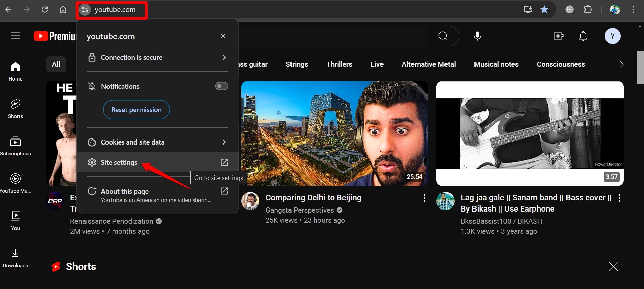This screenshot has width=644, height=289.
Task: Open the YouTube account avatar
Action: click(x=613, y=36)
